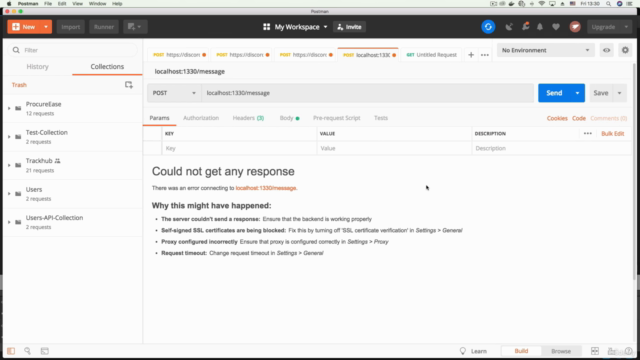Click the request URL input field
The width and height of the screenshot is (640, 360).
(x=368, y=93)
